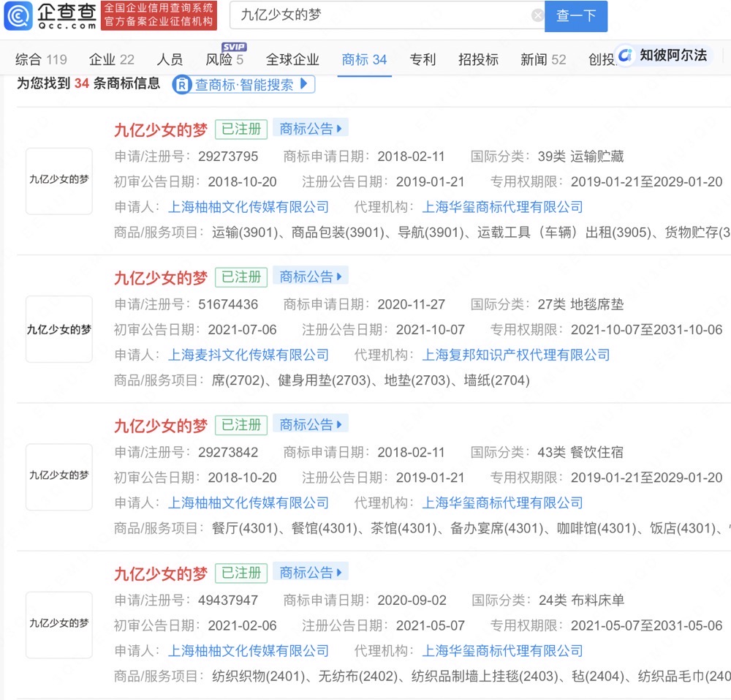Open the 人员 tab
The height and width of the screenshot is (700, 731).
tap(170, 59)
